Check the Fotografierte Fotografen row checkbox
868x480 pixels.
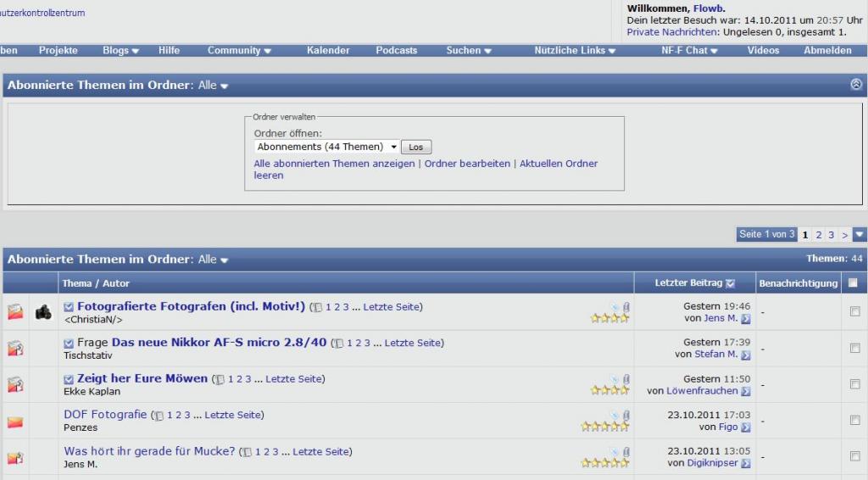pos(854,312)
